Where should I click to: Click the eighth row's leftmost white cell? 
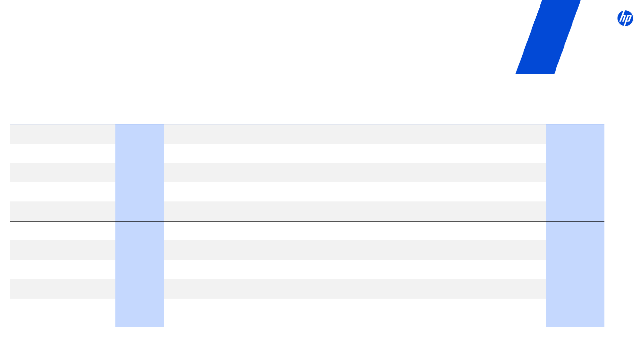[x=63, y=269]
